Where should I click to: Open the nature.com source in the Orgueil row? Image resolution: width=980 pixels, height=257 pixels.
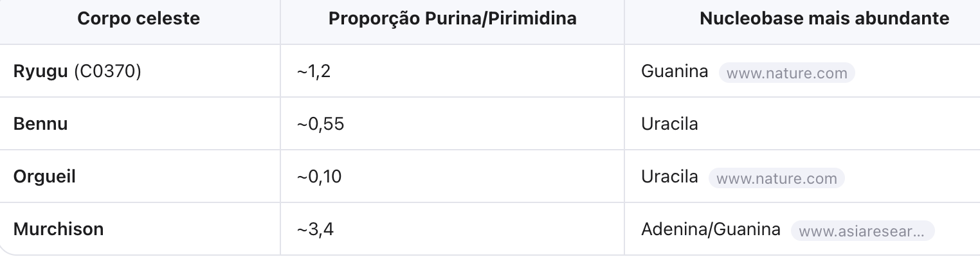[x=776, y=178]
